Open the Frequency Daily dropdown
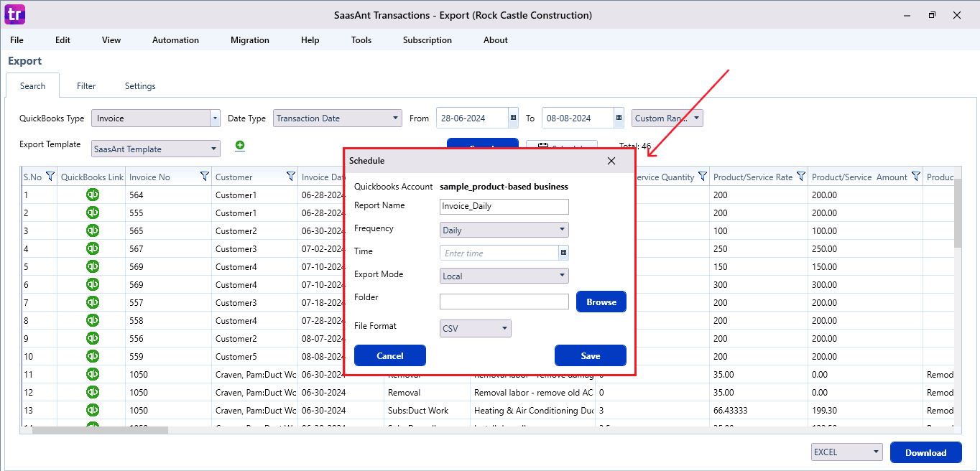This screenshot has height=471, width=980. pos(504,230)
